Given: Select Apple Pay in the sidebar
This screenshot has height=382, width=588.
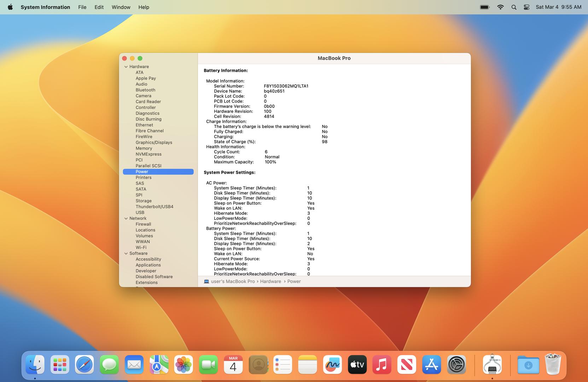Looking at the screenshot, I should point(146,78).
